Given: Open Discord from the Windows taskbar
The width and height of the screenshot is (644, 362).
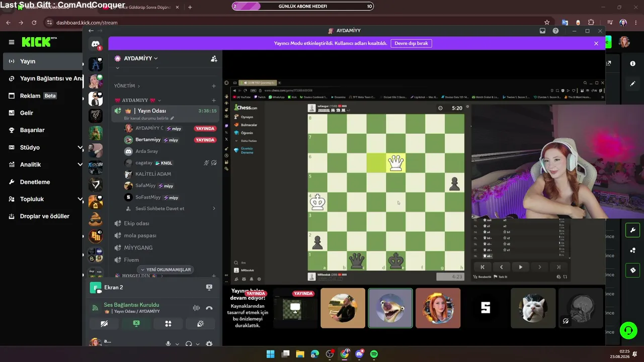Looking at the screenshot, I should point(359,354).
